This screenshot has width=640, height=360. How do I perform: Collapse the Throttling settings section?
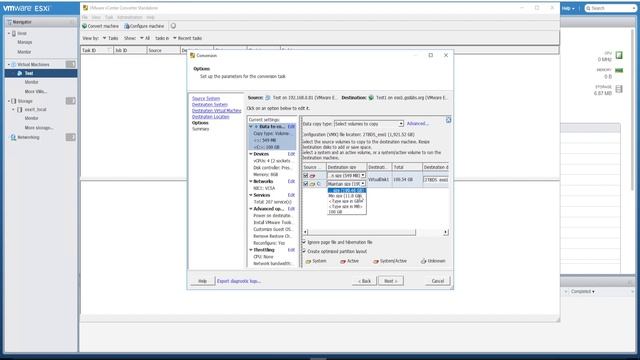tap(251, 250)
